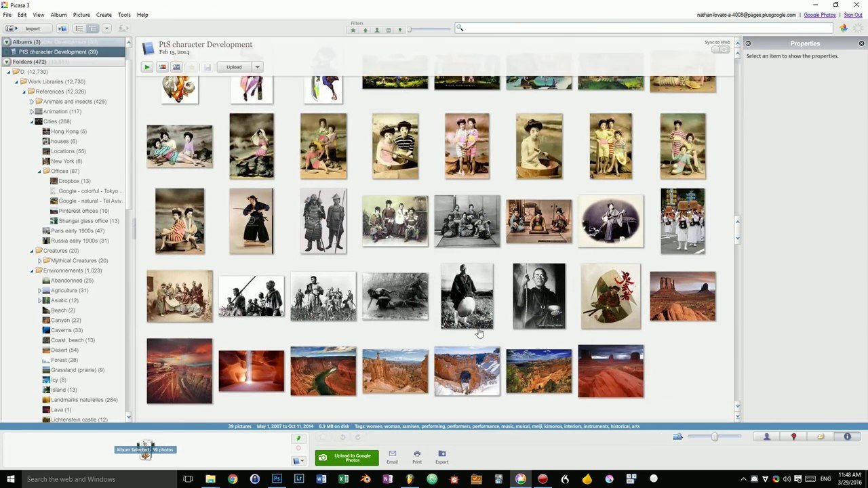Create a photo collage from album
The width and height of the screenshot is (868, 488).
tap(162, 67)
